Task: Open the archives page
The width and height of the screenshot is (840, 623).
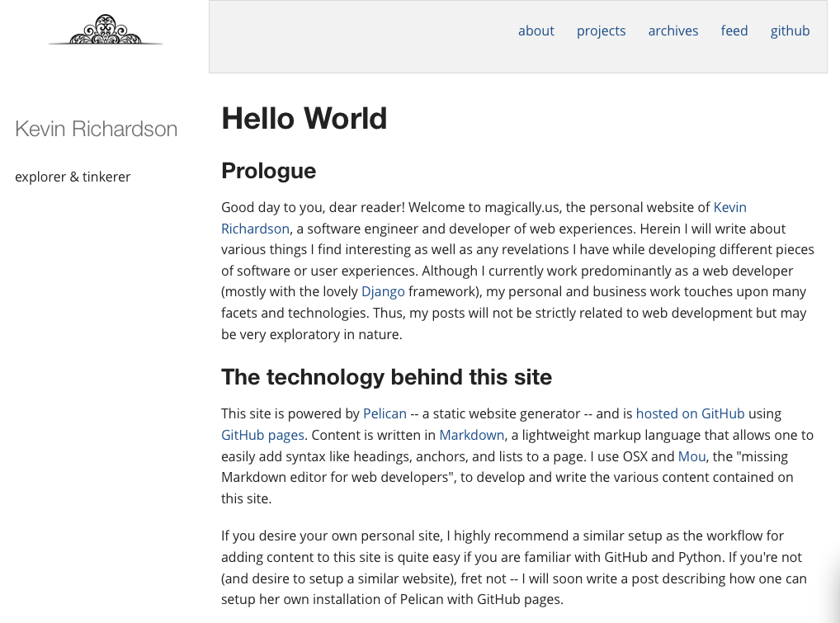Action: tap(672, 31)
